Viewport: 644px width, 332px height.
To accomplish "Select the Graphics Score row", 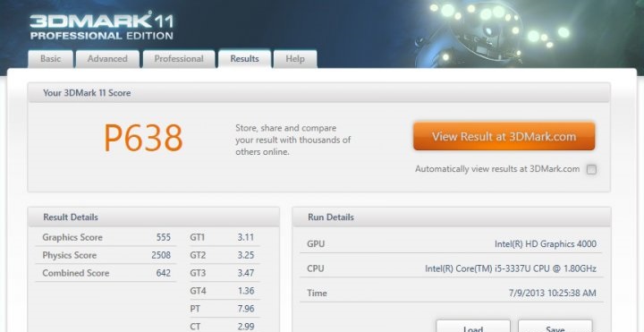I will click(106, 237).
